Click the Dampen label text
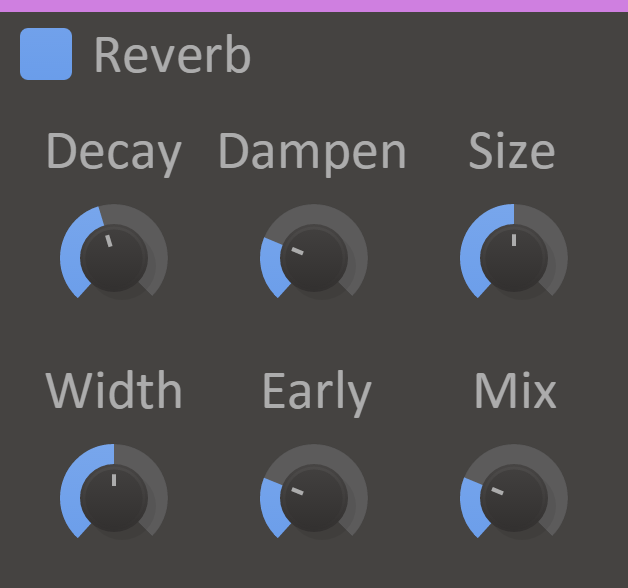The image size is (628, 588). click(312, 152)
